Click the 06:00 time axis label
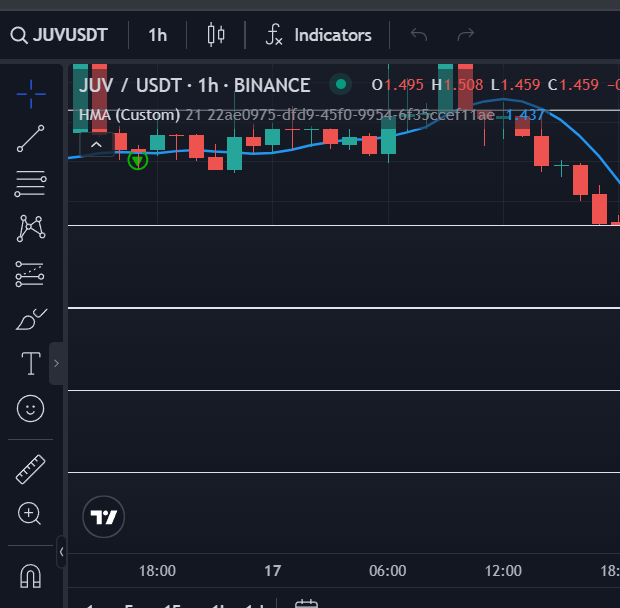This screenshot has height=608, width=620. [388, 571]
